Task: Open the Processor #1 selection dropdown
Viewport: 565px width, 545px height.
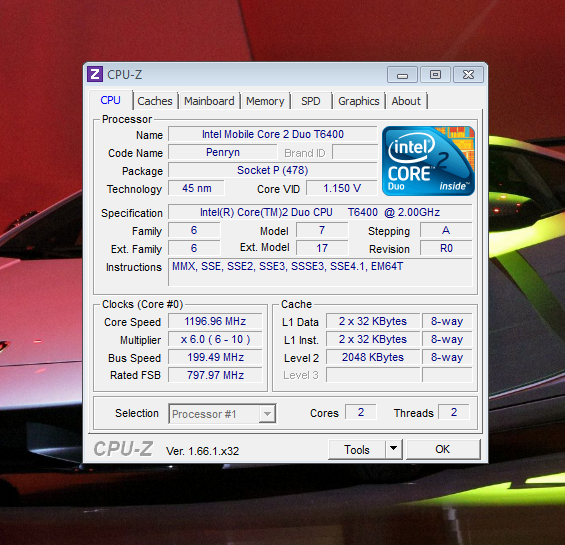Action: 222,414
